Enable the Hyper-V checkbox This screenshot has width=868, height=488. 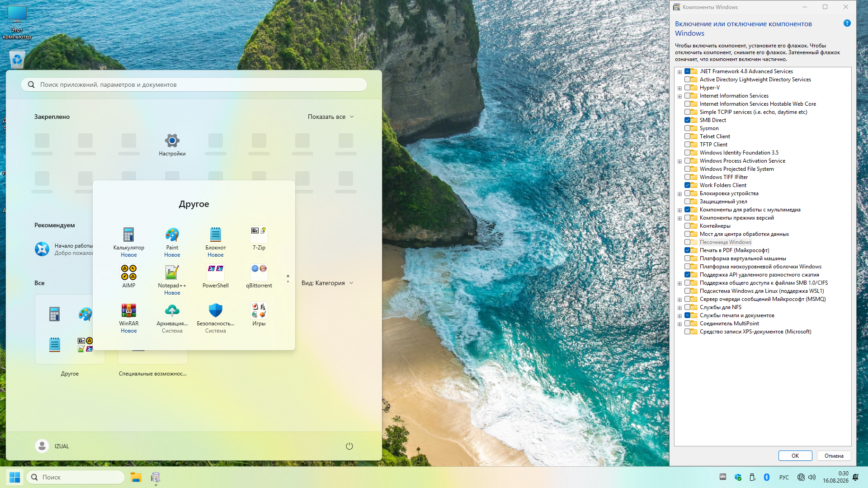687,88
